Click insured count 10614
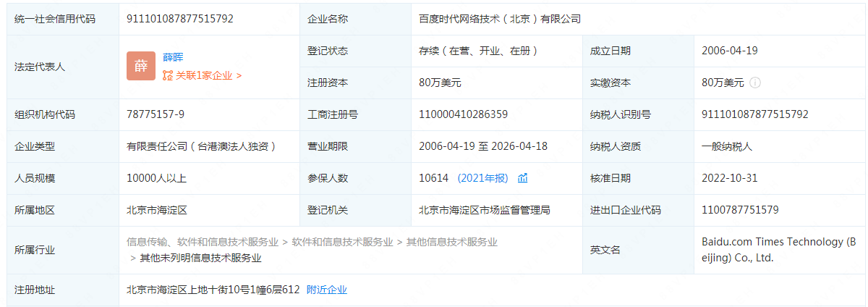 [433, 178]
